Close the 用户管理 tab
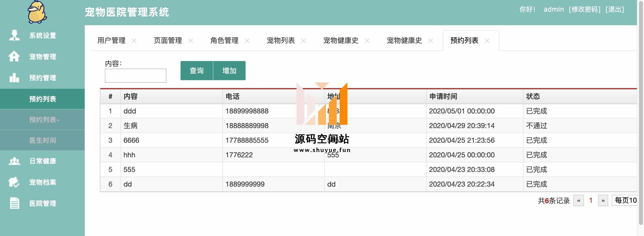The image size is (644, 236). [x=134, y=41]
